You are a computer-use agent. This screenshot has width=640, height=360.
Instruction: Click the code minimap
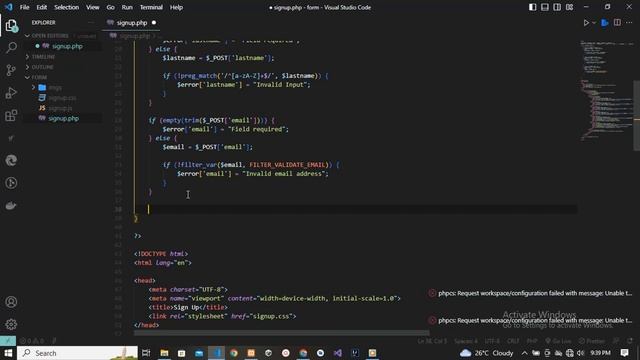(606, 90)
